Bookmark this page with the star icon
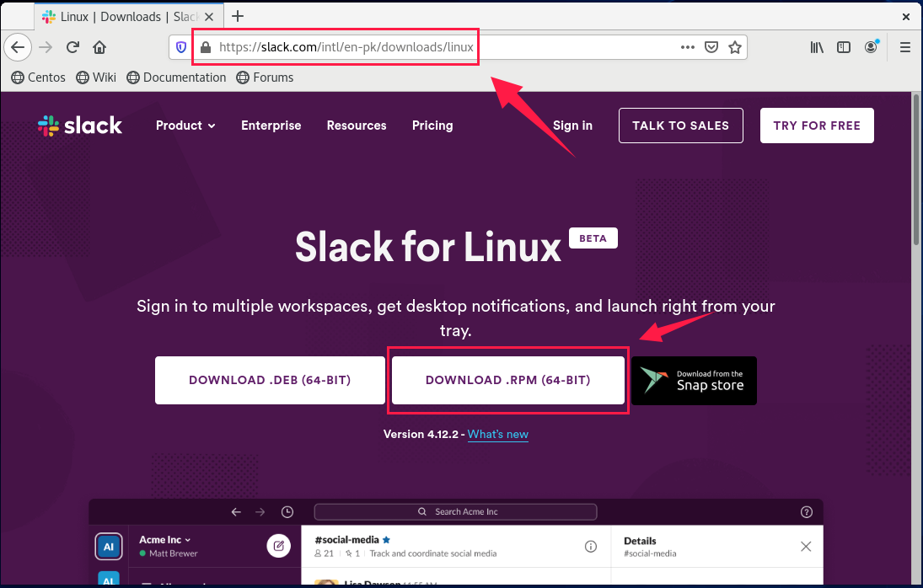Image resolution: width=923 pixels, height=588 pixels. click(x=735, y=47)
